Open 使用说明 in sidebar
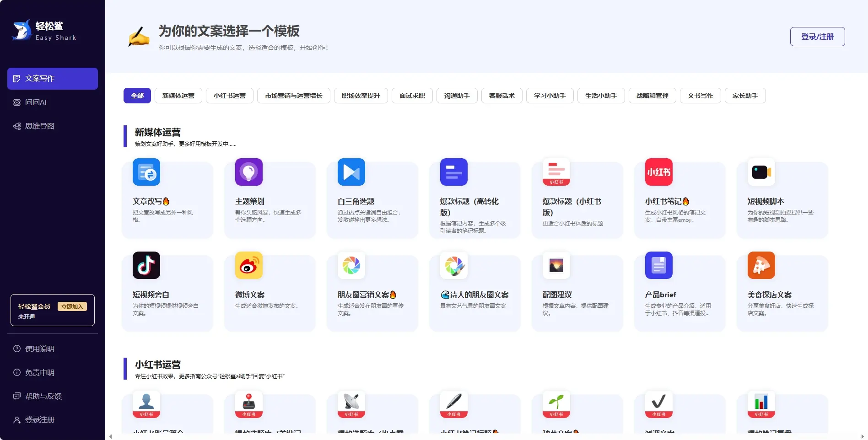This screenshot has width=868, height=440. click(53, 349)
